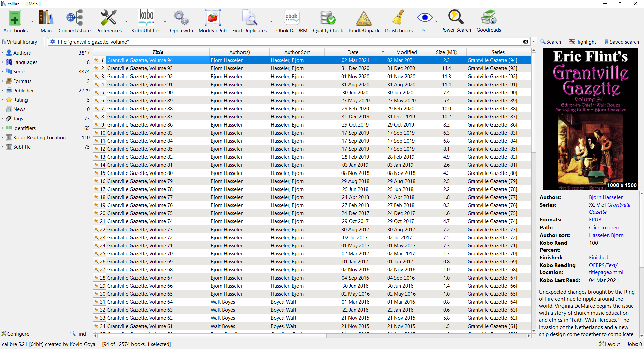This screenshot has height=349, width=644.
Task: Select Formats in the tag browser
Action: [22, 81]
